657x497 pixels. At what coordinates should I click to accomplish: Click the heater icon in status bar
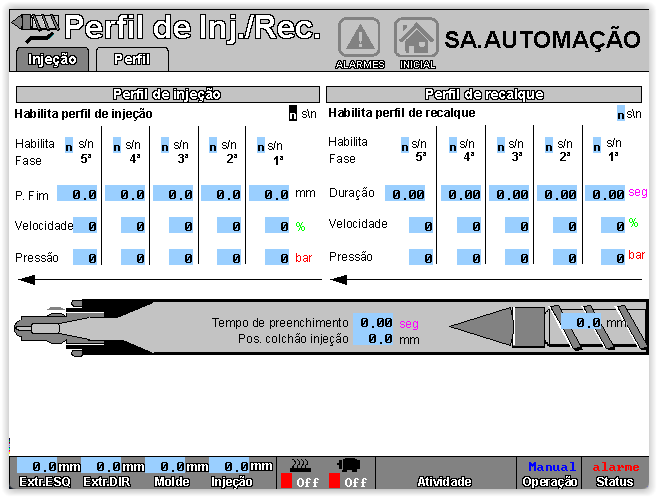point(298,464)
